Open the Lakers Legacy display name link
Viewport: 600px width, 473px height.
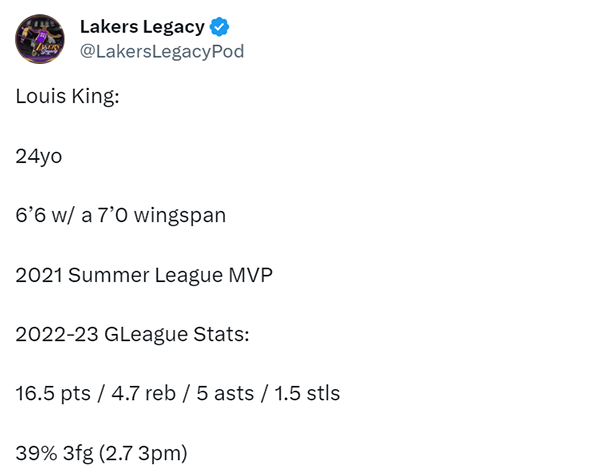(x=142, y=27)
